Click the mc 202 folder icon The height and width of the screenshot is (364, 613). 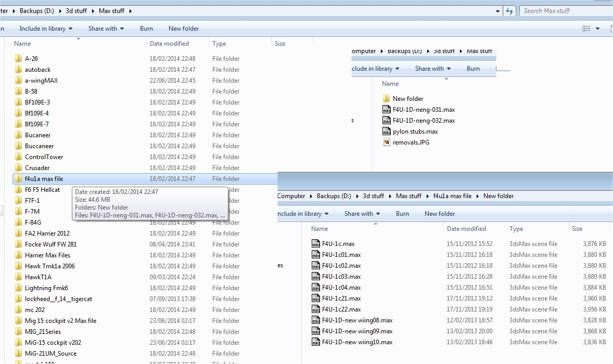[x=18, y=310]
